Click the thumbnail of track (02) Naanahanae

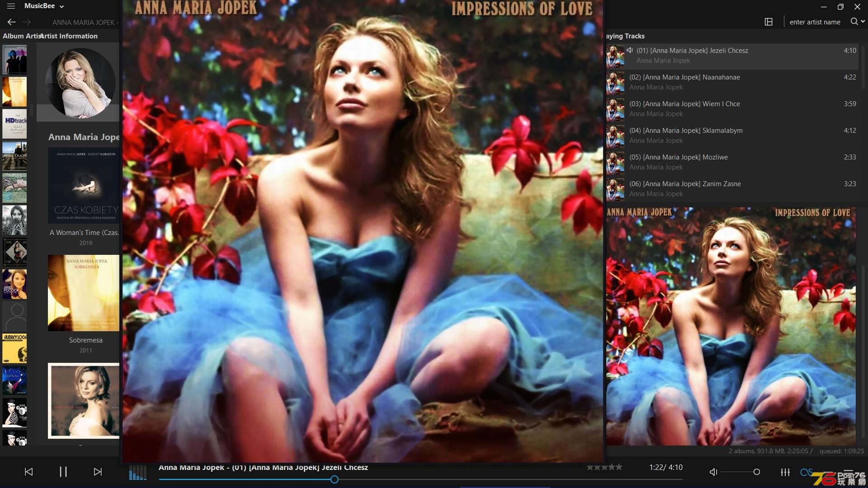coord(615,83)
